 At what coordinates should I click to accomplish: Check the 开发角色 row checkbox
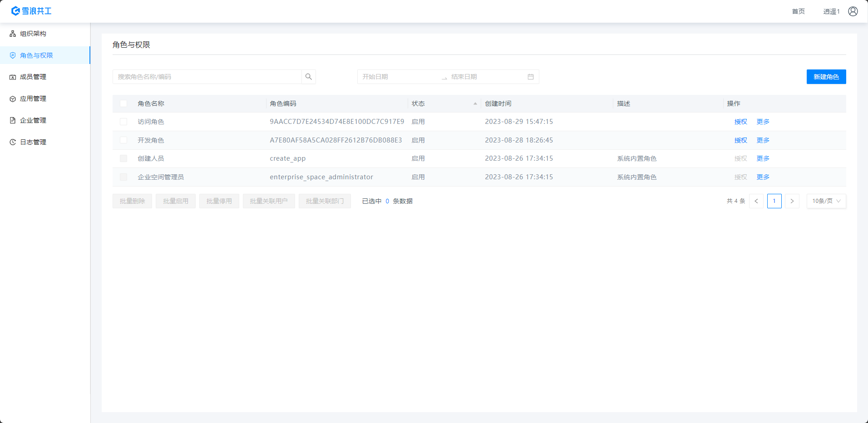tap(123, 140)
